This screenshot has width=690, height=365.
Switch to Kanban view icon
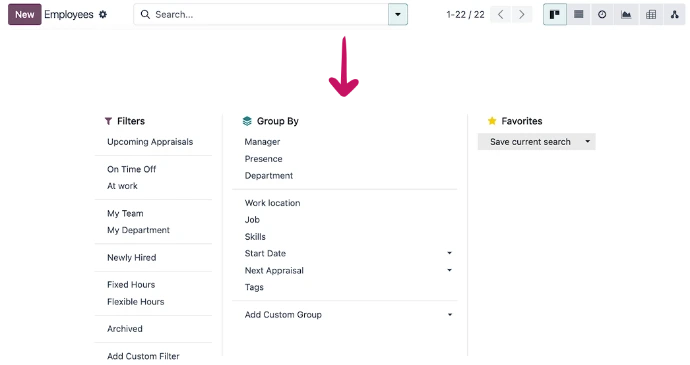pyautogui.click(x=554, y=15)
